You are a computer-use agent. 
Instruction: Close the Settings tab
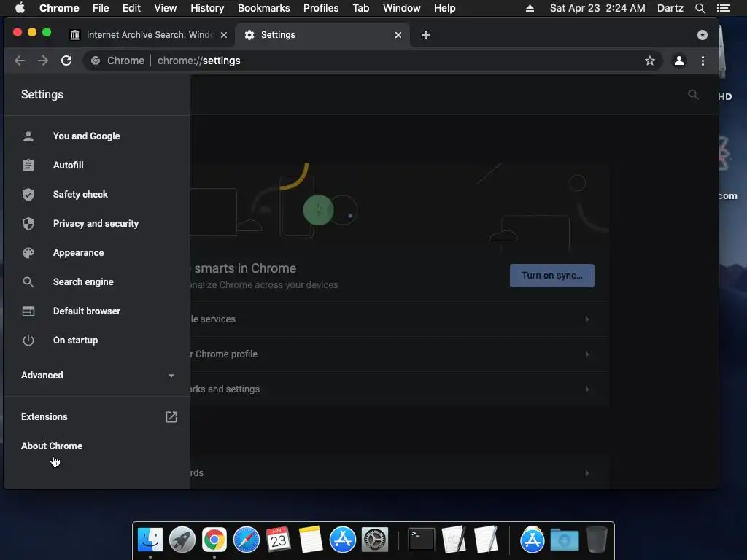[398, 35]
